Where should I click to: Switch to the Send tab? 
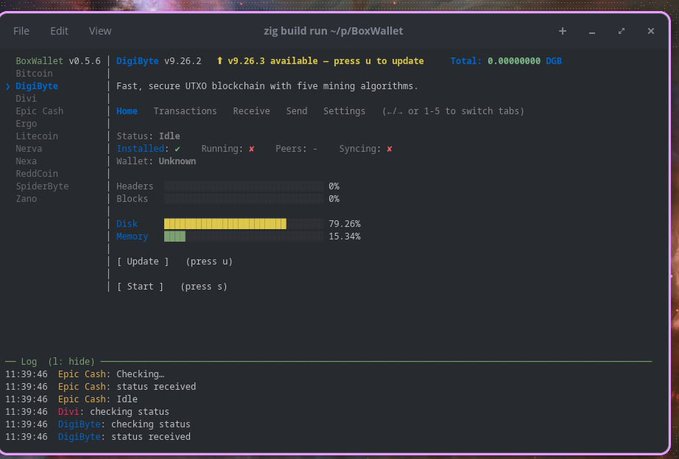[297, 111]
